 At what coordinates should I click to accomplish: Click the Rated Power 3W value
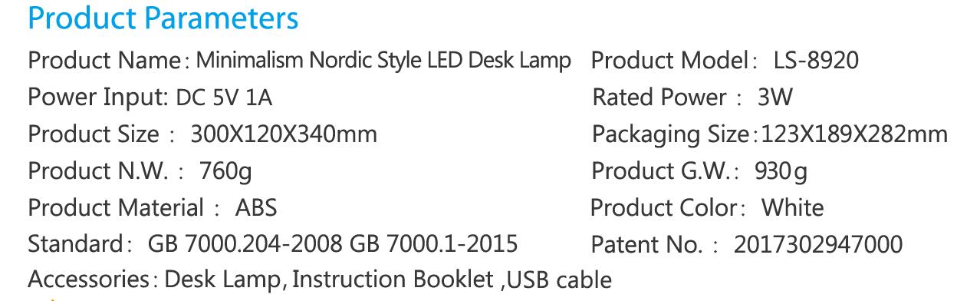774,98
